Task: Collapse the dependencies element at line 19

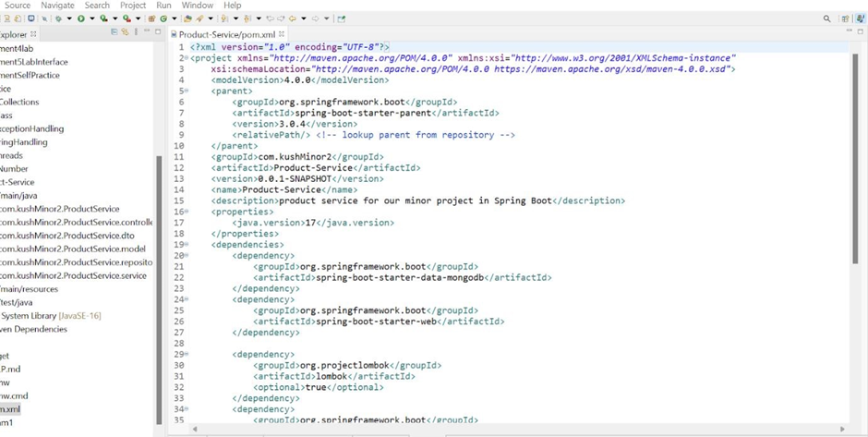Action: tap(187, 245)
